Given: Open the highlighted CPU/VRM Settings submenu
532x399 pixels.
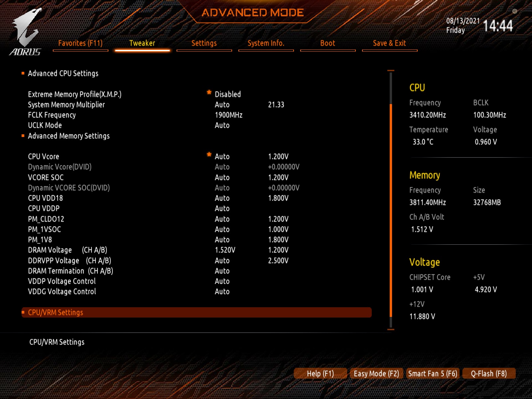Looking at the screenshot, I should tap(197, 312).
